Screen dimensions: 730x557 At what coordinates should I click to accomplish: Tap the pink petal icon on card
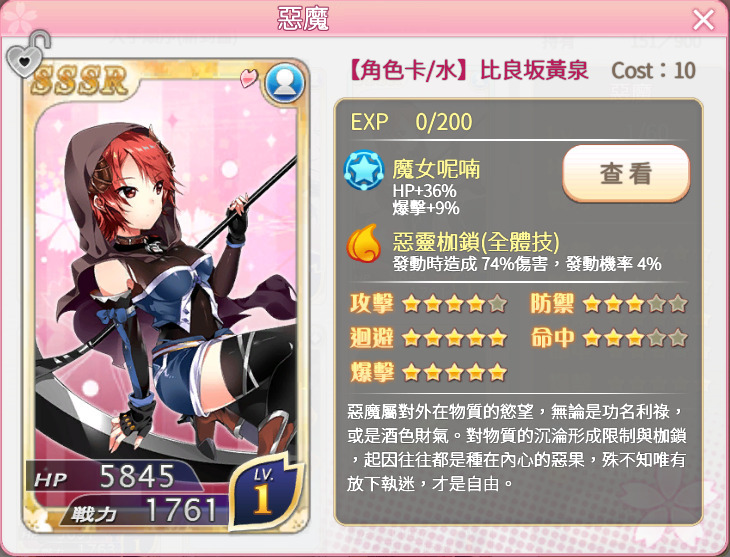point(249,77)
